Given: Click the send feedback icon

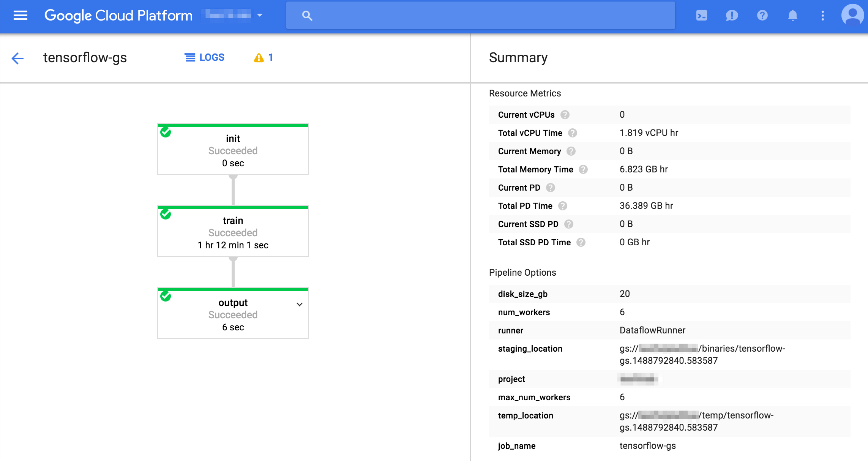Looking at the screenshot, I should [x=732, y=16].
